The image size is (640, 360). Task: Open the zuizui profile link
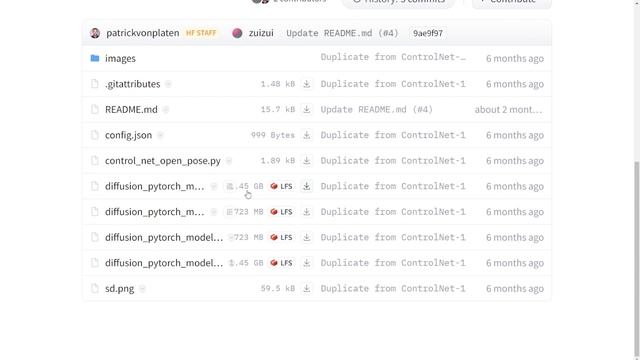coord(261,33)
